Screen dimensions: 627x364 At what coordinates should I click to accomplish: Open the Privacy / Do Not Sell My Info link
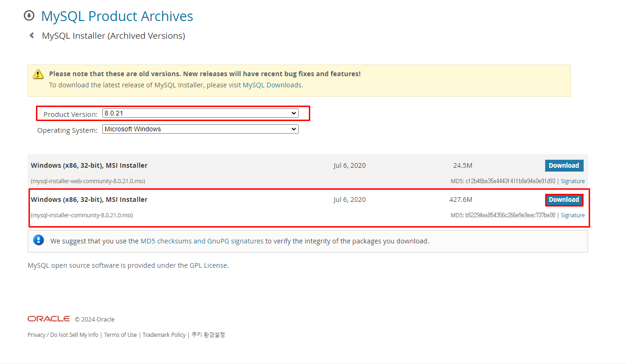pyautogui.click(x=63, y=335)
